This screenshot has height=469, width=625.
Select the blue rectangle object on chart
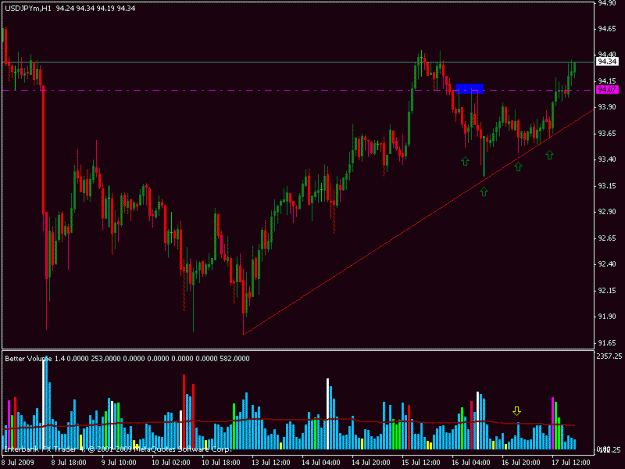[469, 88]
